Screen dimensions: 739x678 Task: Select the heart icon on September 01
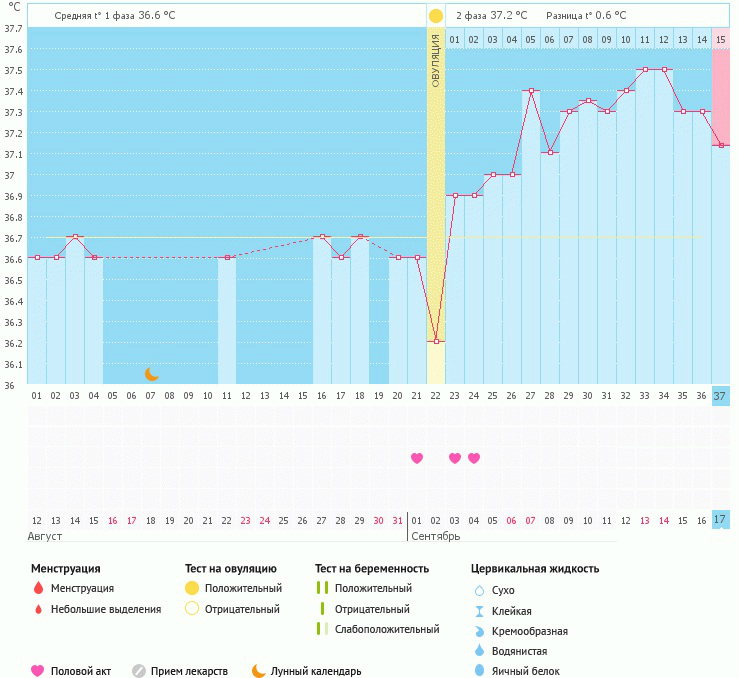pyautogui.click(x=417, y=458)
